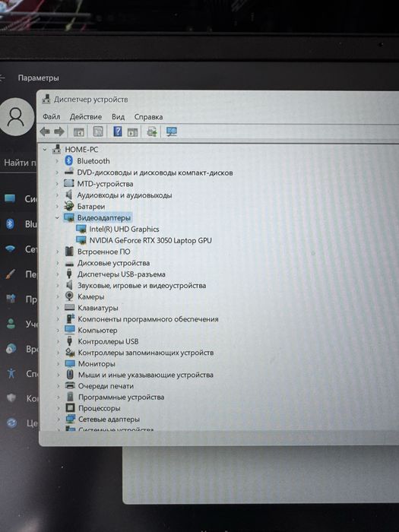Click the Диспетчер устройств title bar icon
The image size is (399, 532).
(46, 99)
